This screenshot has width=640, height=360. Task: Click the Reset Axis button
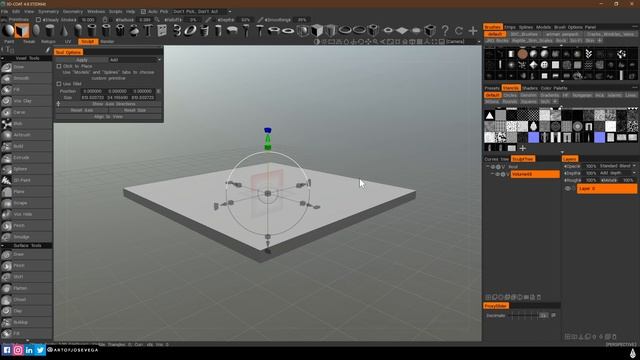click(82, 110)
